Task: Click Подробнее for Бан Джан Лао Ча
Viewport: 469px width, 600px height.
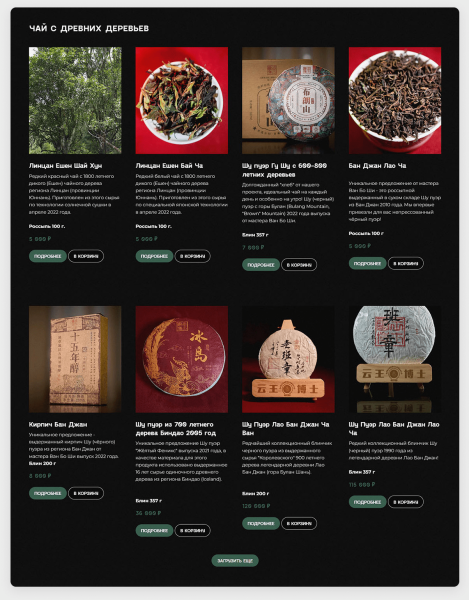Action: (367, 263)
